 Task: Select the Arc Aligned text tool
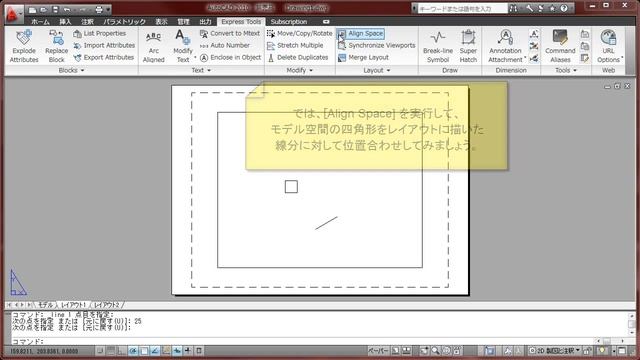pos(153,46)
